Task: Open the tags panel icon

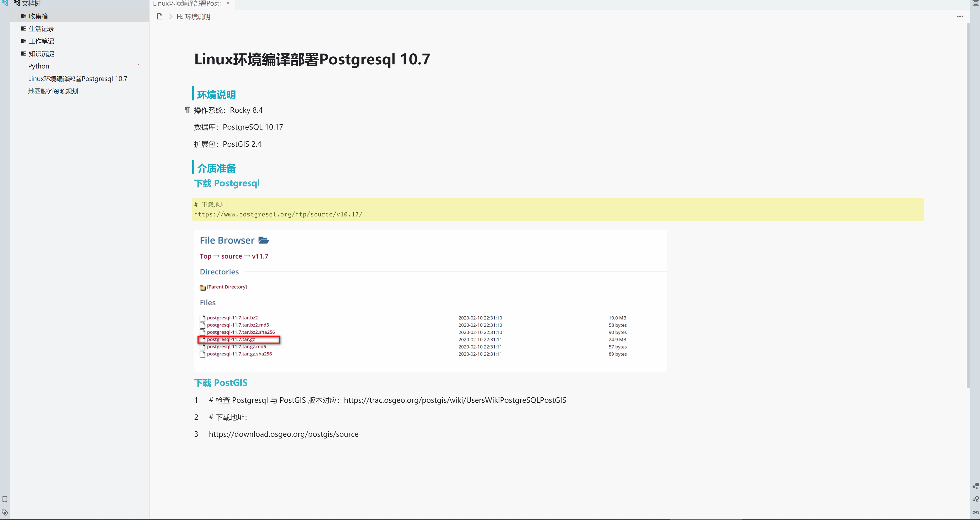Action: pos(5,512)
